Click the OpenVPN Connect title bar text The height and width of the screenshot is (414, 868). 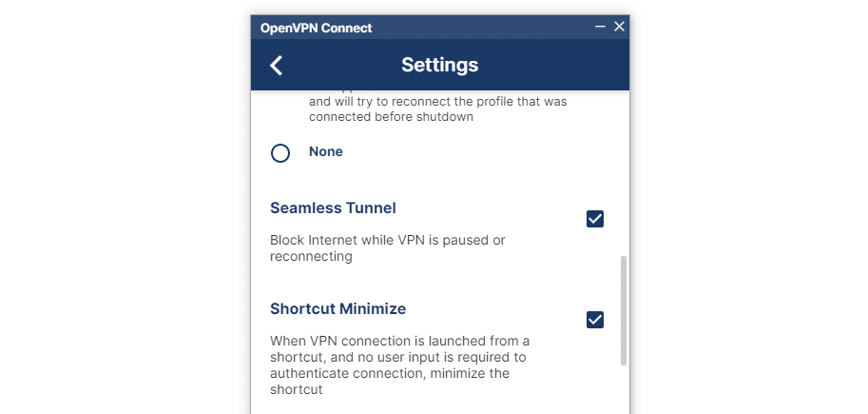coord(317,28)
